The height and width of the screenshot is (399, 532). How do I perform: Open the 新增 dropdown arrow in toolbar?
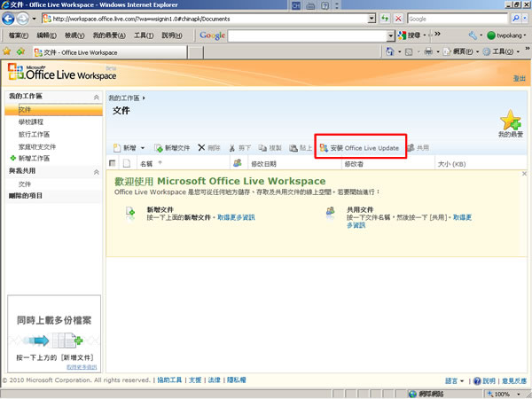(x=143, y=148)
